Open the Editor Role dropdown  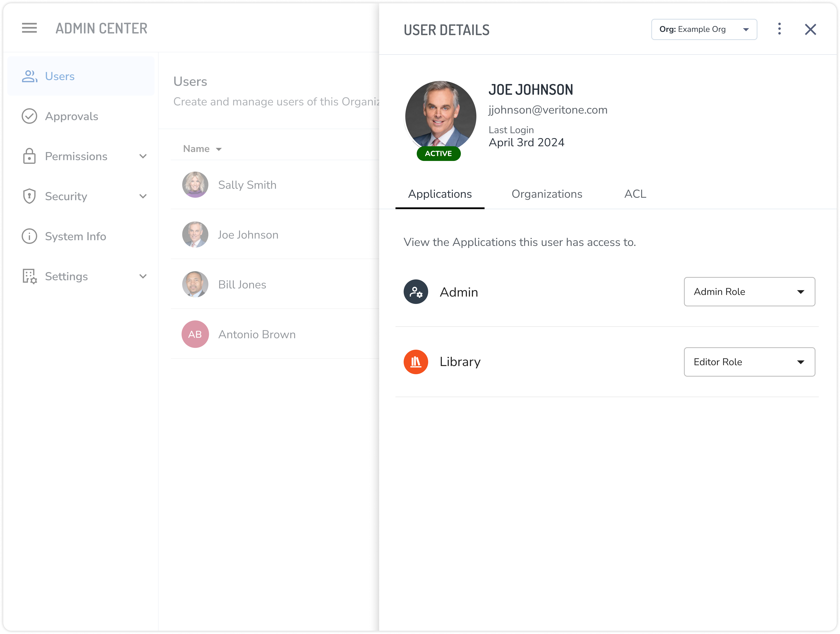[x=749, y=362]
